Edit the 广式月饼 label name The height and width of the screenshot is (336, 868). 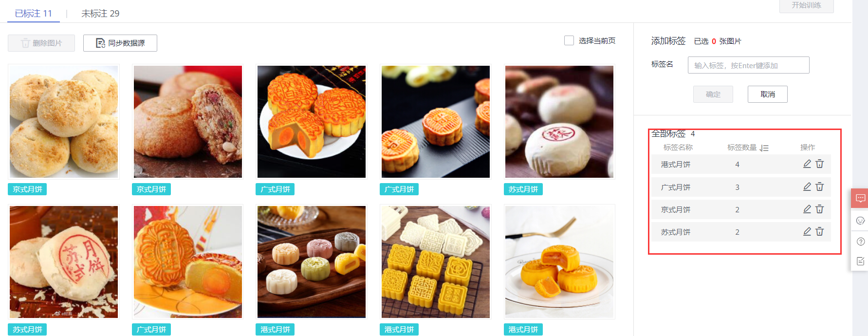coord(807,187)
